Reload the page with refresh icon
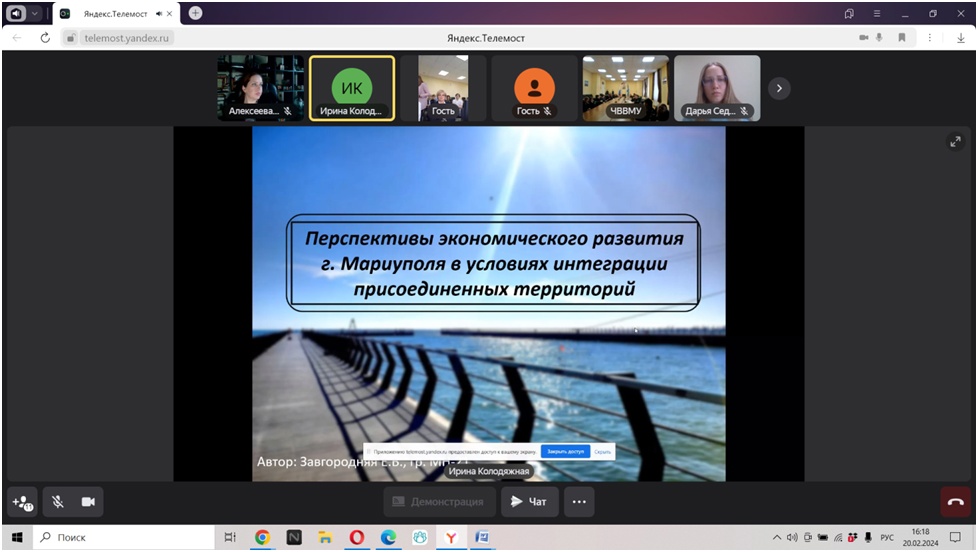978x552 pixels. (x=45, y=38)
